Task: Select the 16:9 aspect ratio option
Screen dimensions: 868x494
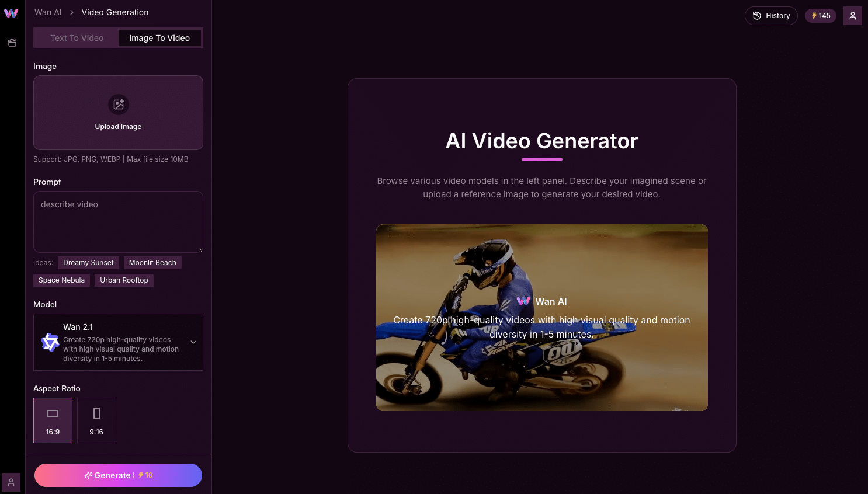Action: pyautogui.click(x=53, y=420)
